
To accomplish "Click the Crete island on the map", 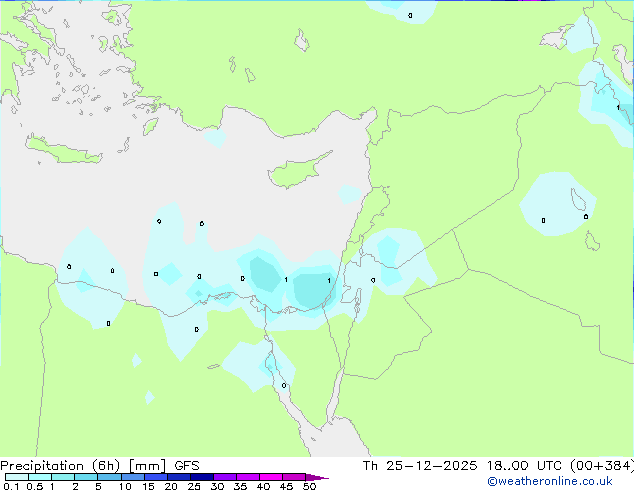I will pyautogui.click(x=63, y=150).
